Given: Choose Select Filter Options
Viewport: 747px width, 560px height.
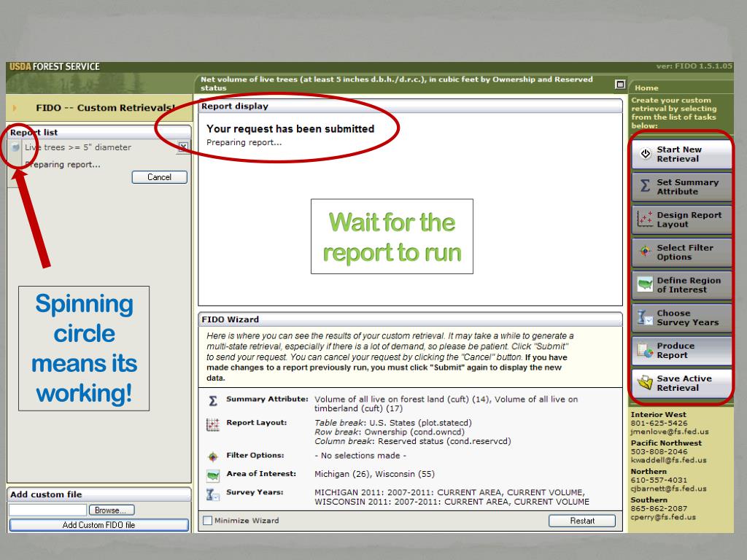Looking at the screenshot, I should point(681,252).
